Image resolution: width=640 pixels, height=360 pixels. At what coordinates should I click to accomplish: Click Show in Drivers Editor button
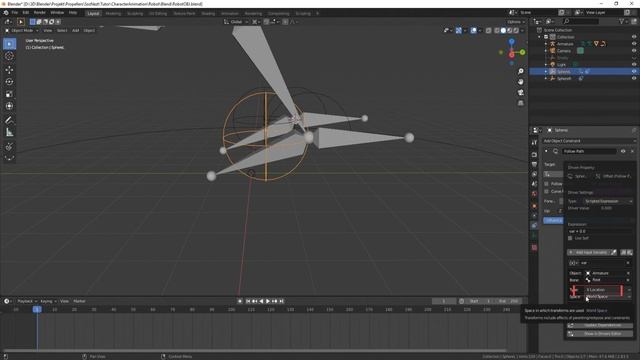[600, 334]
